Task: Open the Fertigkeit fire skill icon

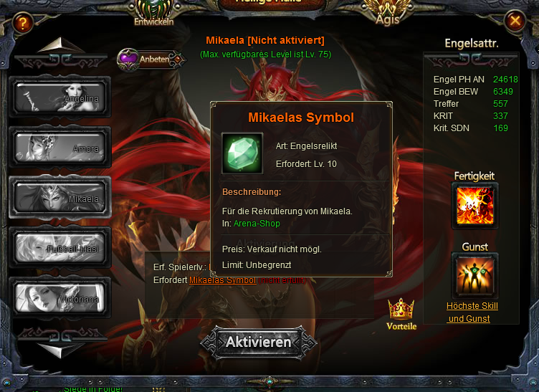Action: (474, 206)
